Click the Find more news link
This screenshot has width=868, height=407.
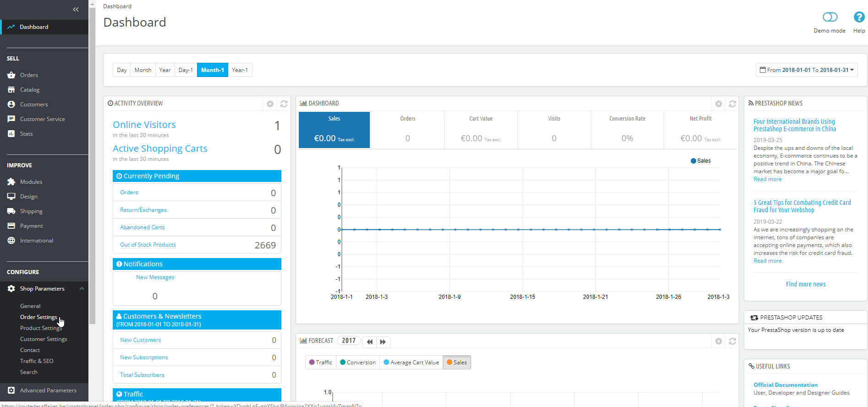[x=806, y=284]
